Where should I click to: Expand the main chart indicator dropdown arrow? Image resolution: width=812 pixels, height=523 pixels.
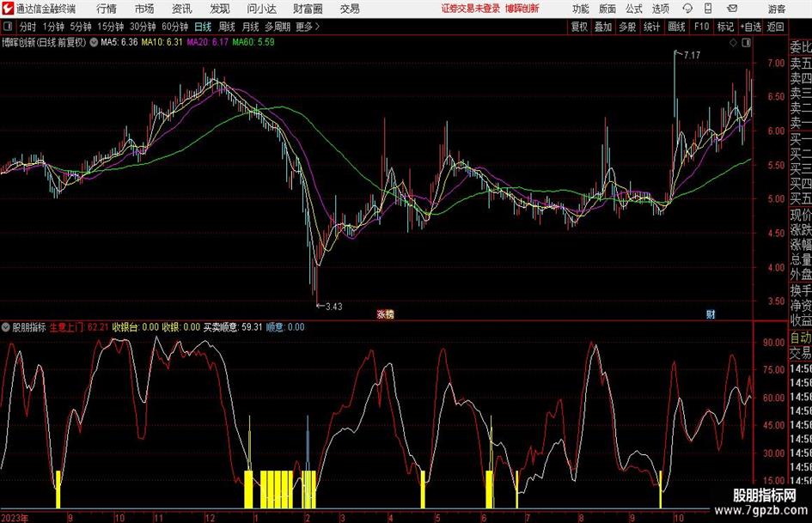point(94,42)
